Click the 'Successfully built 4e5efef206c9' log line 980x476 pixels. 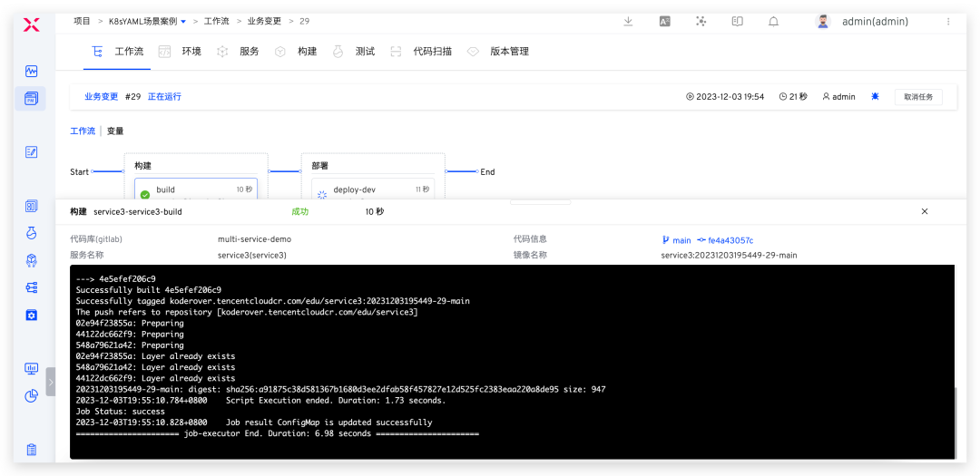149,290
